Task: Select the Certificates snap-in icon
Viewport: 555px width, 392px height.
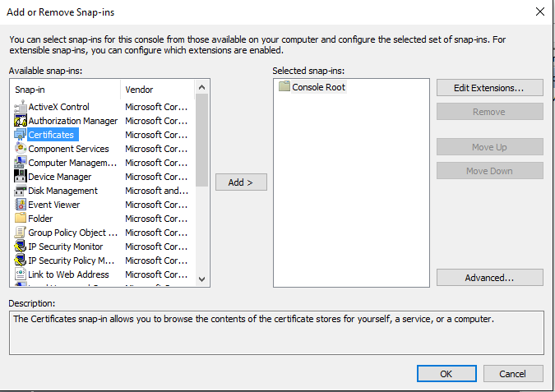Action: click(21, 135)
